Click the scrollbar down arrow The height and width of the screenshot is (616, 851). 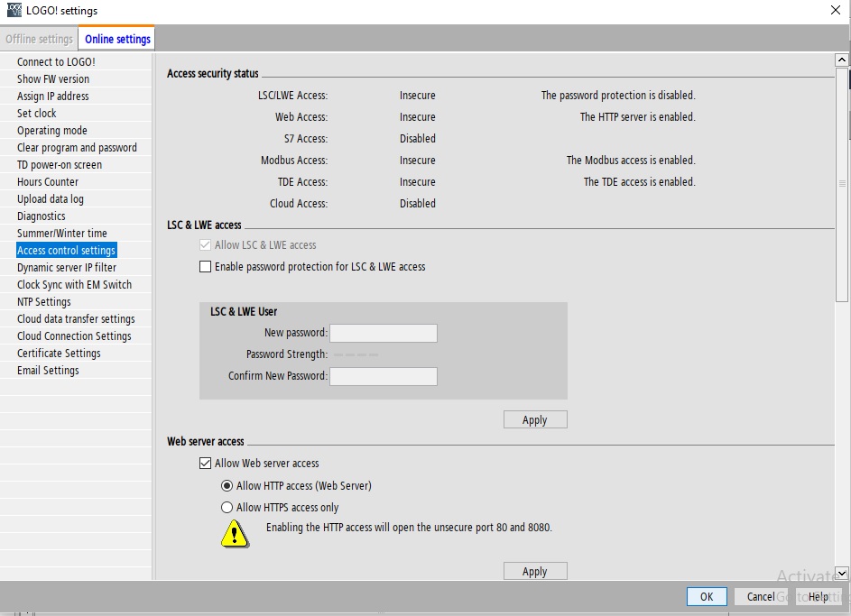841,573
